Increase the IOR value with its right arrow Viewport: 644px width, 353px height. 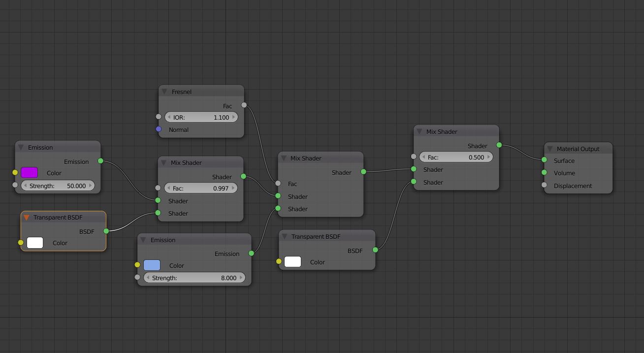tap(233, 117)
